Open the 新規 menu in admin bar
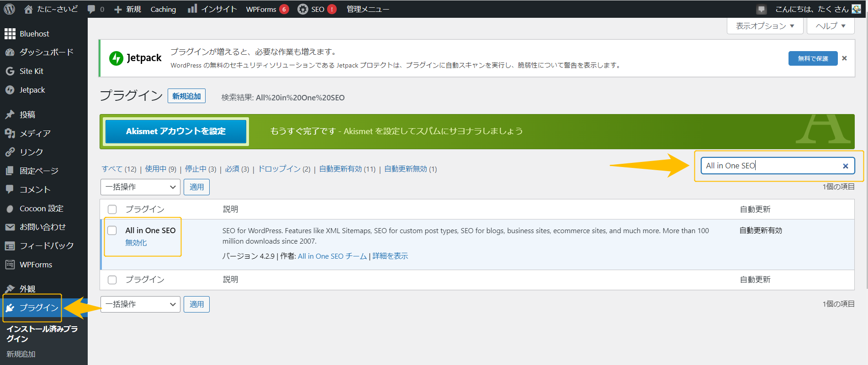The width and height of the screenshot is (868, 365). click(x=127, y=9)
